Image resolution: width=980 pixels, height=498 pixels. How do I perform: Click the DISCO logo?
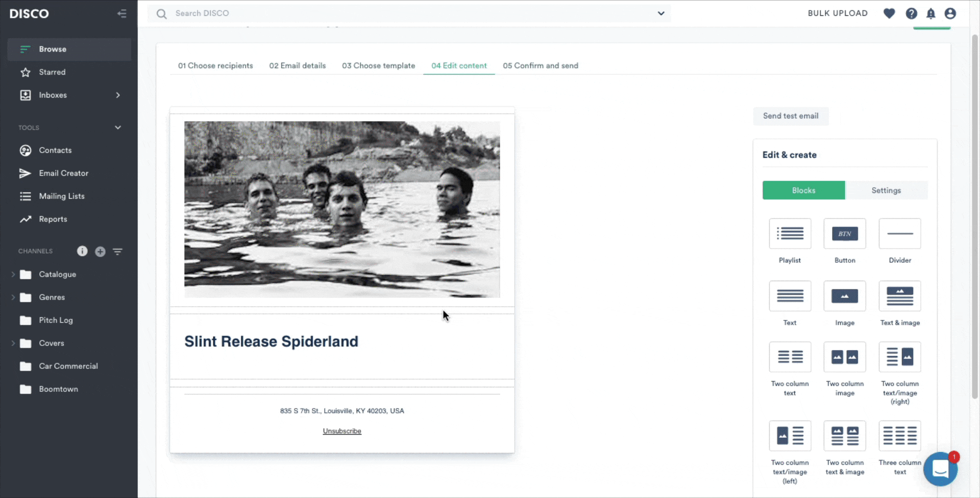(x=29, y=14)
